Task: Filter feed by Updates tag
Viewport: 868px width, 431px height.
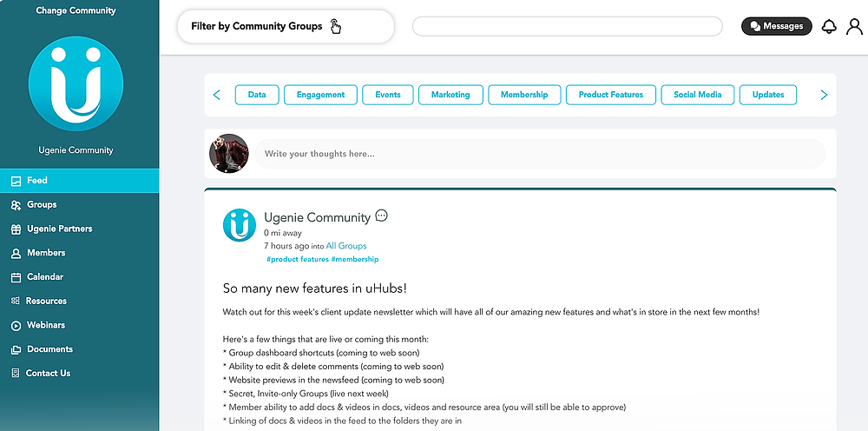Action: tap(768, 95)
